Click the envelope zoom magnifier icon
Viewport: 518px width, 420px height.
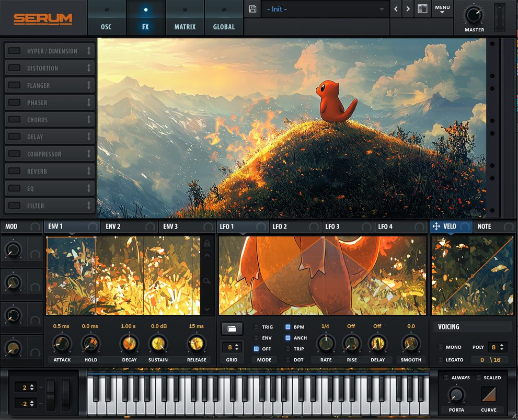click(207, 281)
